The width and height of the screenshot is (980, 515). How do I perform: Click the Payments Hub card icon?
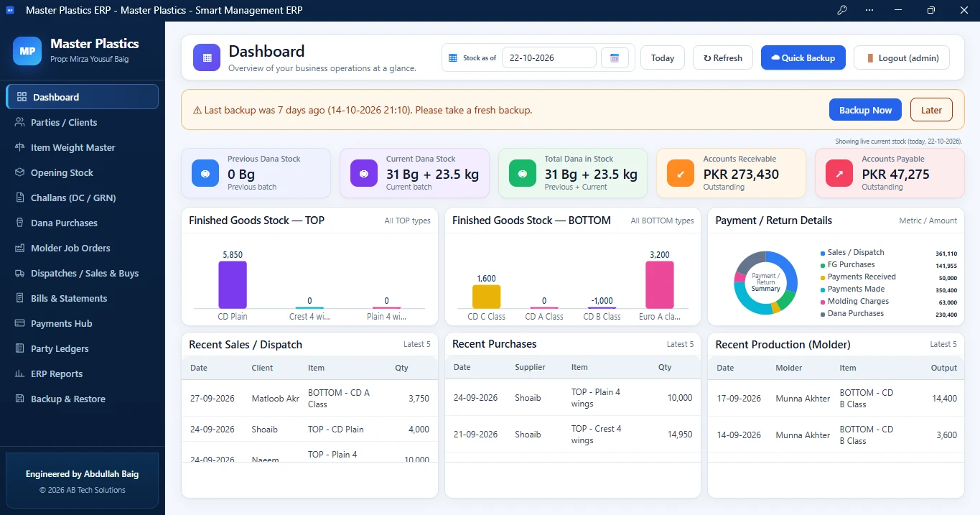point(19,323)
